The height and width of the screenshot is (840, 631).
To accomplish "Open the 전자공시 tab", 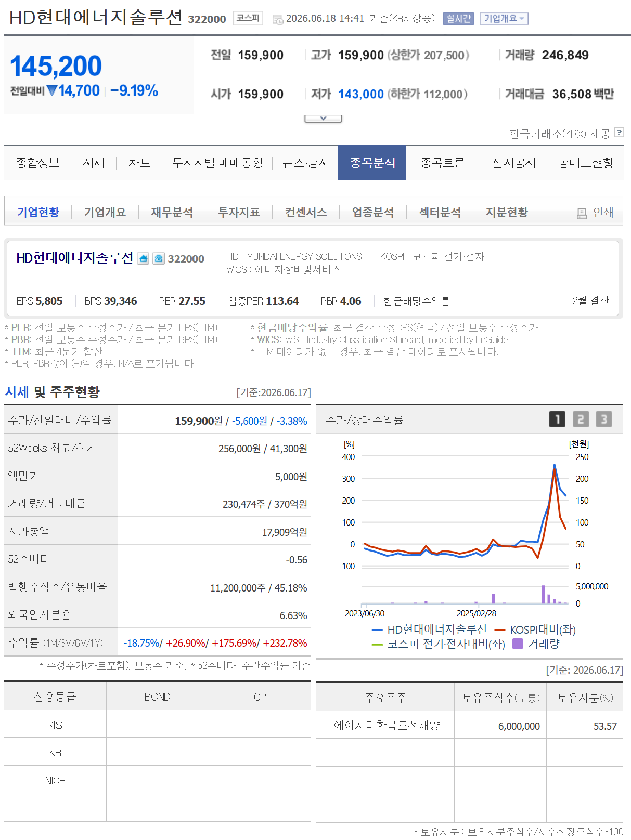I will pos(513,163).
